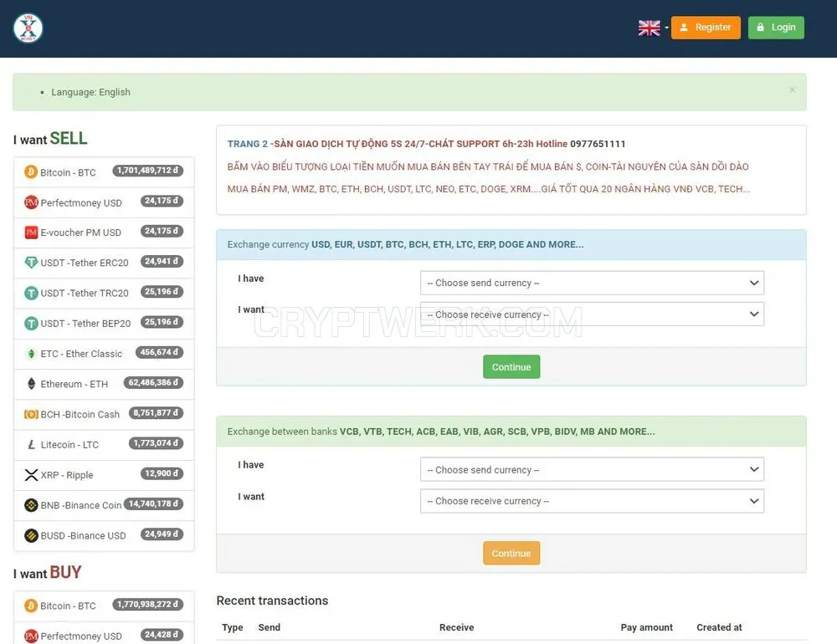Click the E-voucher PM USD icon
This screenshot has width=837, height=644.
pyautogui.click(x=31, y=233)
